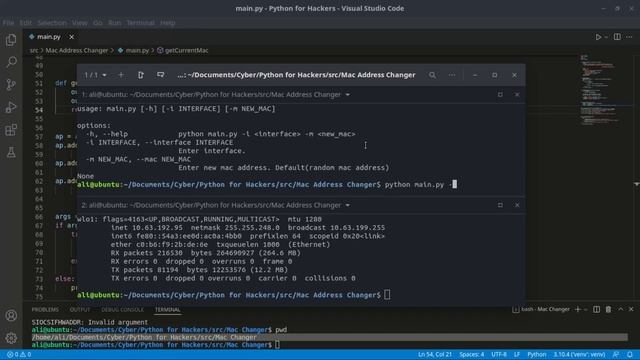The width and height of the screenshot is (640, 360).
Task: Open the Extensions view
Action: 11,130
